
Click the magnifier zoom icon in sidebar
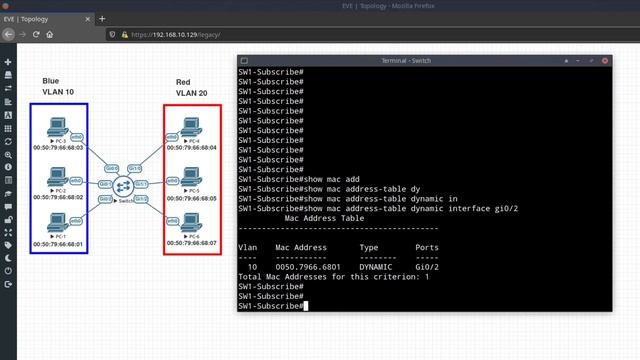click(x=8, y=155)
